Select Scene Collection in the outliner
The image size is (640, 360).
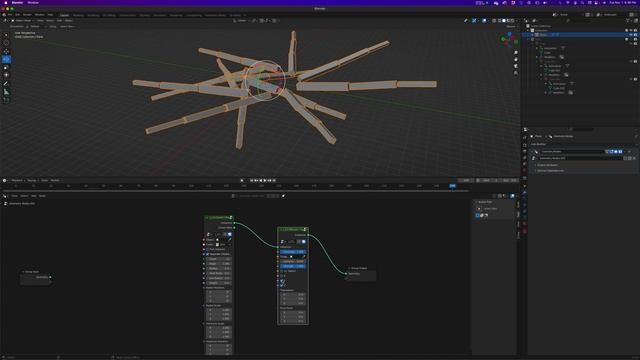point(541,26)
